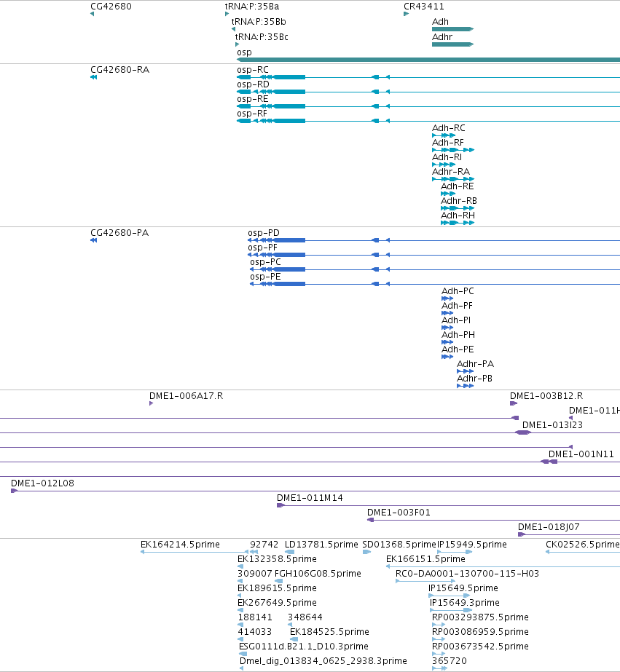Select the RP003086959.5prime EST label
The image size is (620, 672).
click(480, 632)
